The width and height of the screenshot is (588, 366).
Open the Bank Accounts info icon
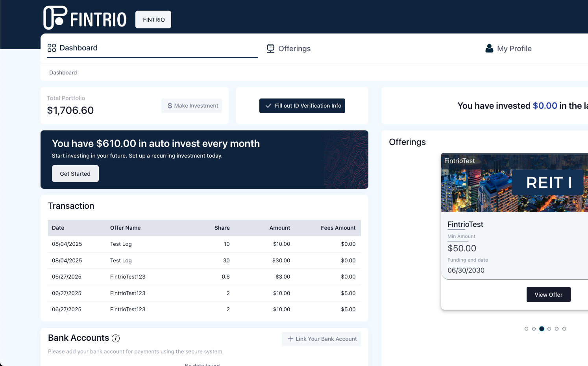[x=116, y=338]
